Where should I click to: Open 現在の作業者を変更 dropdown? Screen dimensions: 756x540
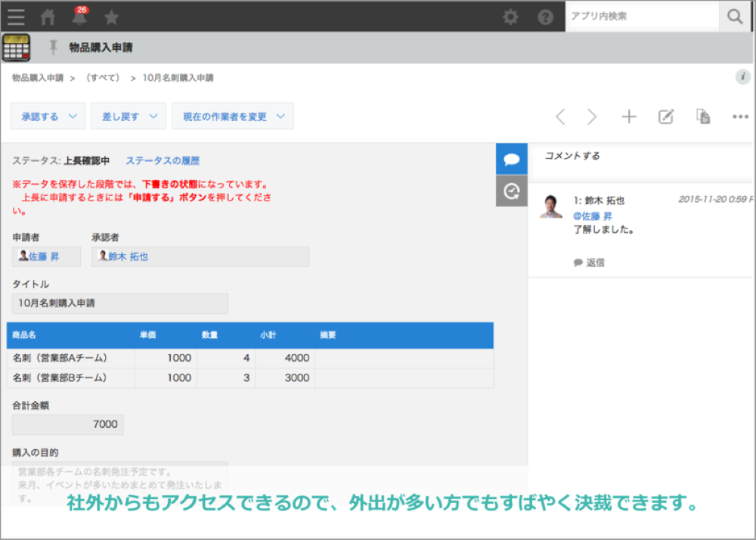(232, 116)
